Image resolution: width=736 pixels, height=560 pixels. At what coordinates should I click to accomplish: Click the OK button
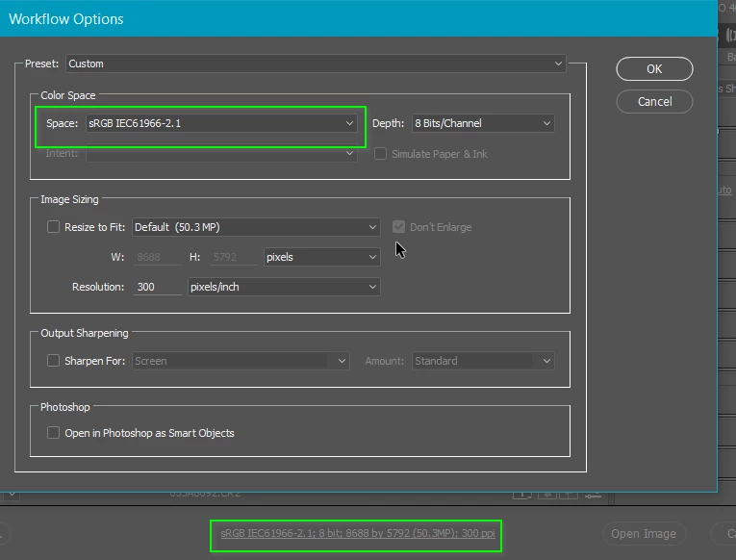pos(654,69)
